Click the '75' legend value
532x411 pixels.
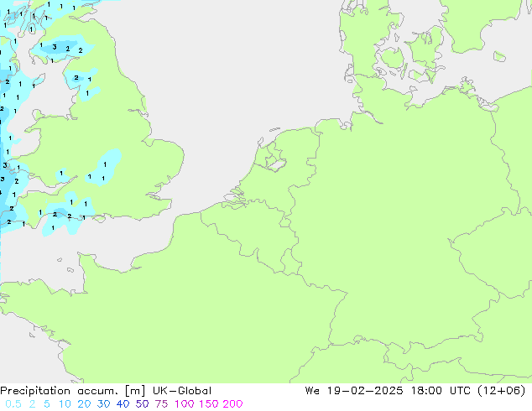tap(161, 404)
